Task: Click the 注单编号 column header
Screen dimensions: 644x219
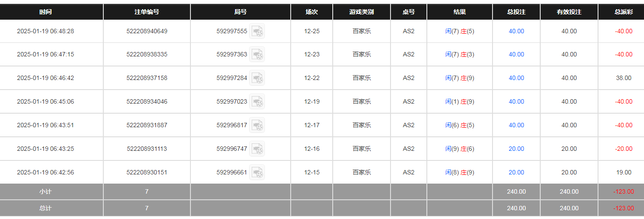Action: [147, 12]
